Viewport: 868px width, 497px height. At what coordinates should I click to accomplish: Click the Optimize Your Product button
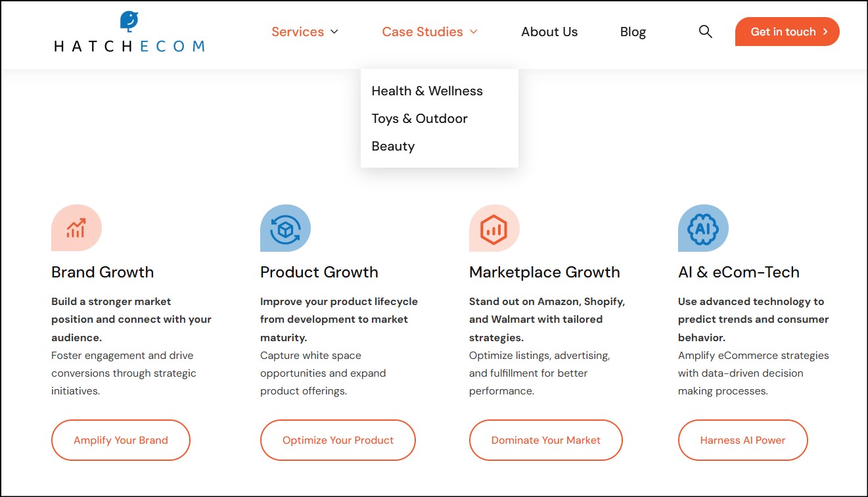pyautogui.click(x=338, y=440)
